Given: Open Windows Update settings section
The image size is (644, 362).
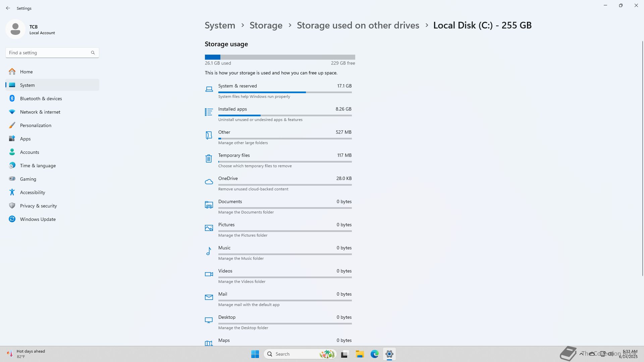Looking at the screenshot, I should [38, 219].
